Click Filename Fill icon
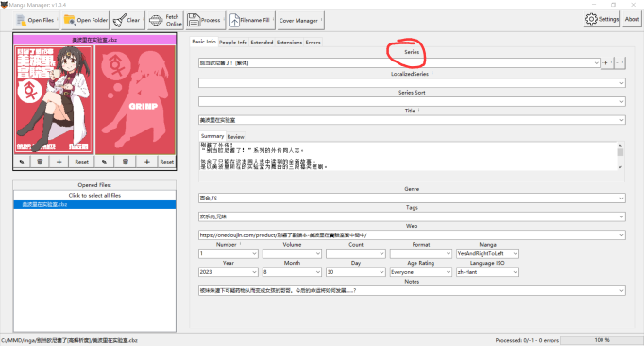Viewport: 644px width, 346px height. pyautogui.click(x=234, y=20)
